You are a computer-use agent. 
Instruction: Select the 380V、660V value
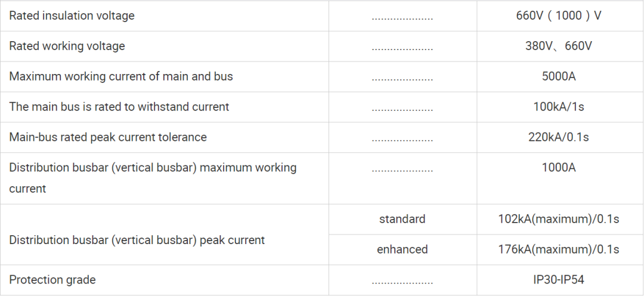coord(559,46)
